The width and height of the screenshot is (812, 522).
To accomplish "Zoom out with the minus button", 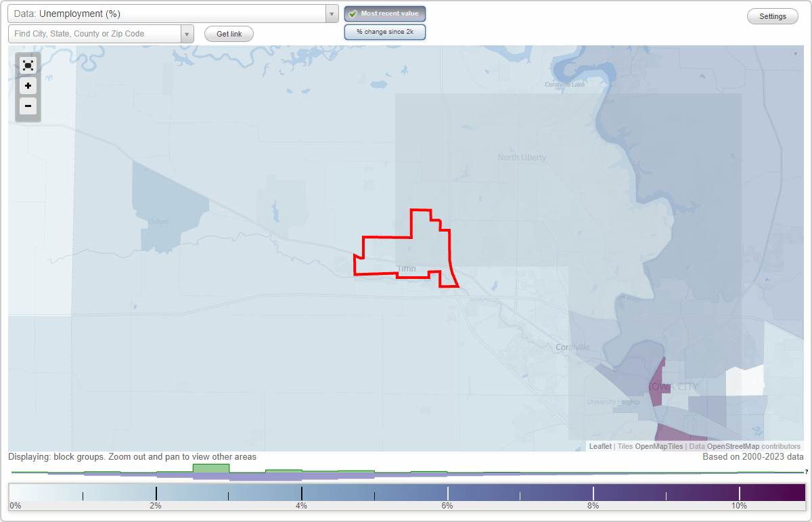I will pyautogui.click(x=28, y=106).
